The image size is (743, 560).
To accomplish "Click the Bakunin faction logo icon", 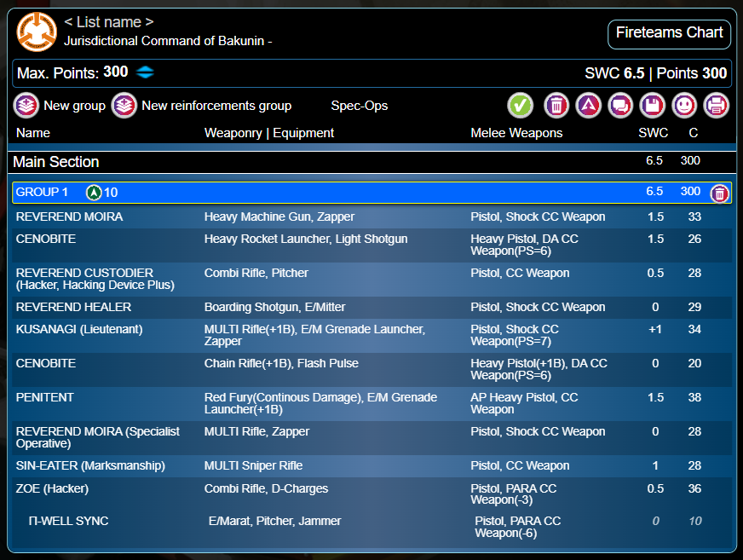I will [37, 32].
